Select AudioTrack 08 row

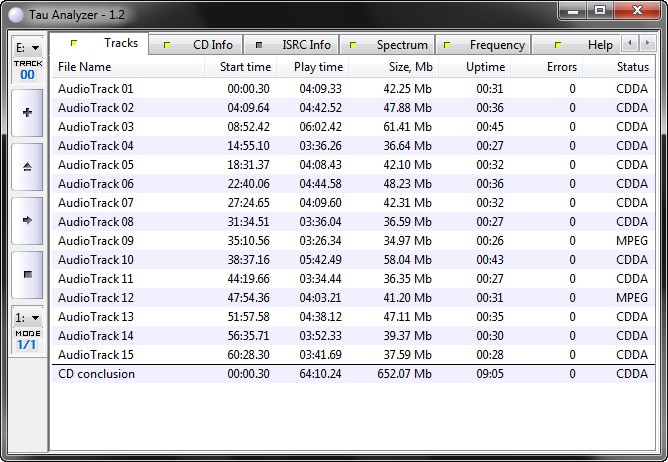(x=353, y=222)
